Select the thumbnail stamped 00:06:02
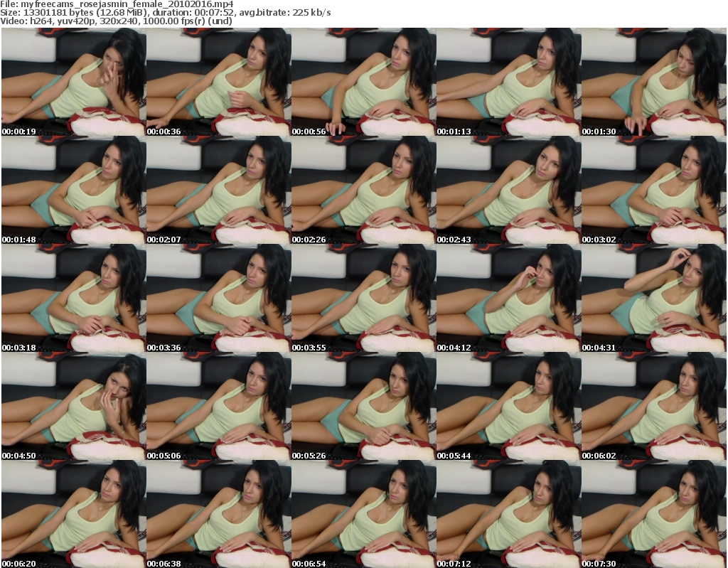Viewport: 728px width, 568px height. coord(654,407)
